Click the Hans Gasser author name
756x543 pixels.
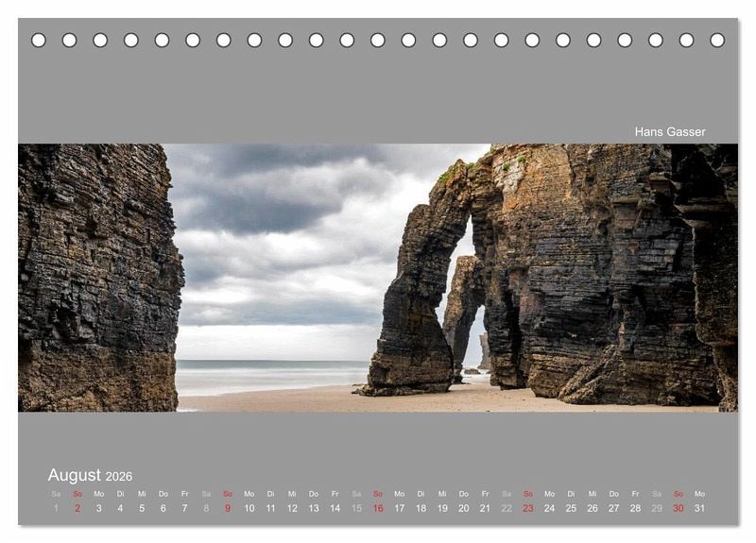coord(669,132)
